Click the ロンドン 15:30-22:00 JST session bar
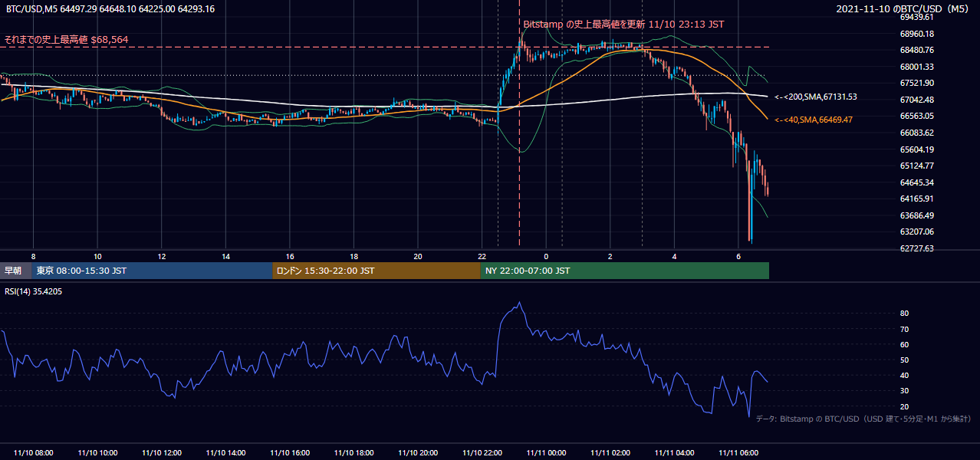Viewport: 980px width, 460px height. tap(377, 271)
